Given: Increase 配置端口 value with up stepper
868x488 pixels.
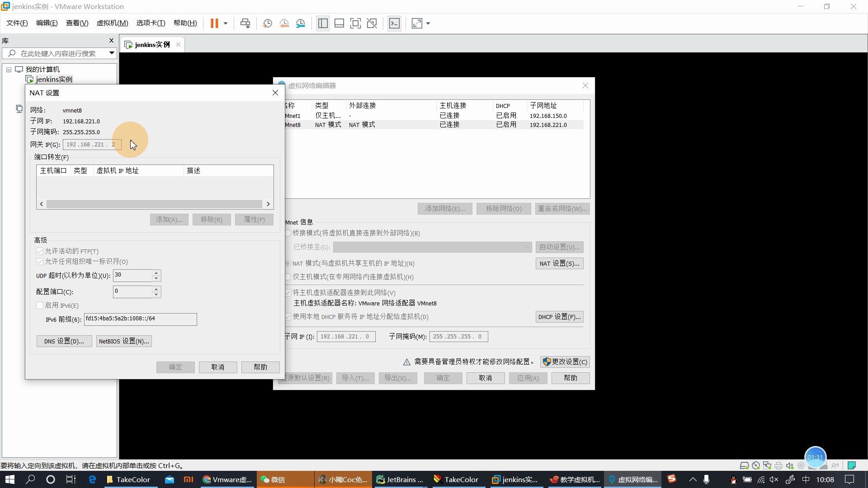Looking at the screenshot, I should (156, 289).
